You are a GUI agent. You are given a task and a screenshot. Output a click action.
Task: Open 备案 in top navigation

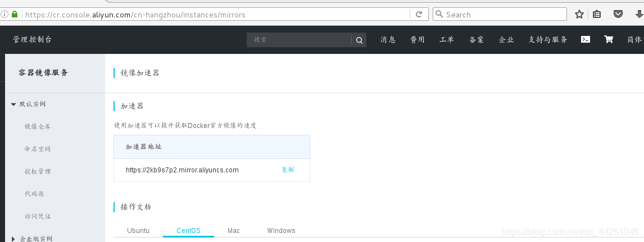pos(477,40)
